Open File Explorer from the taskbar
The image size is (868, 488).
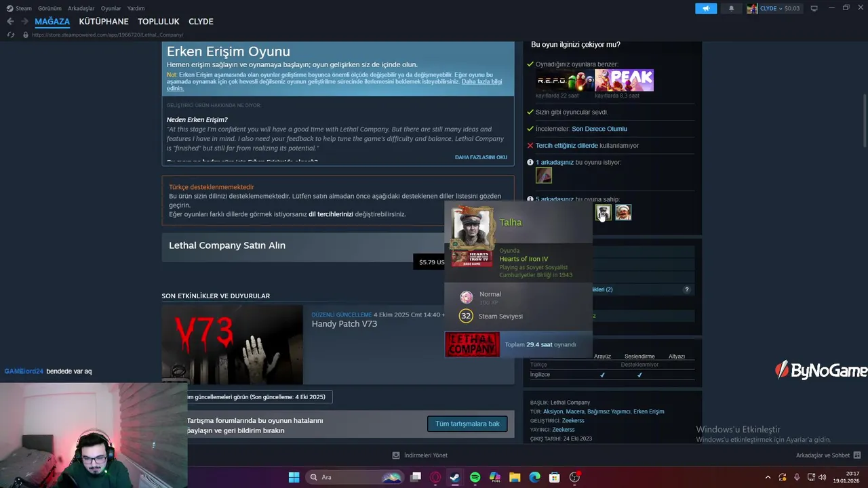tap(515, 477)
